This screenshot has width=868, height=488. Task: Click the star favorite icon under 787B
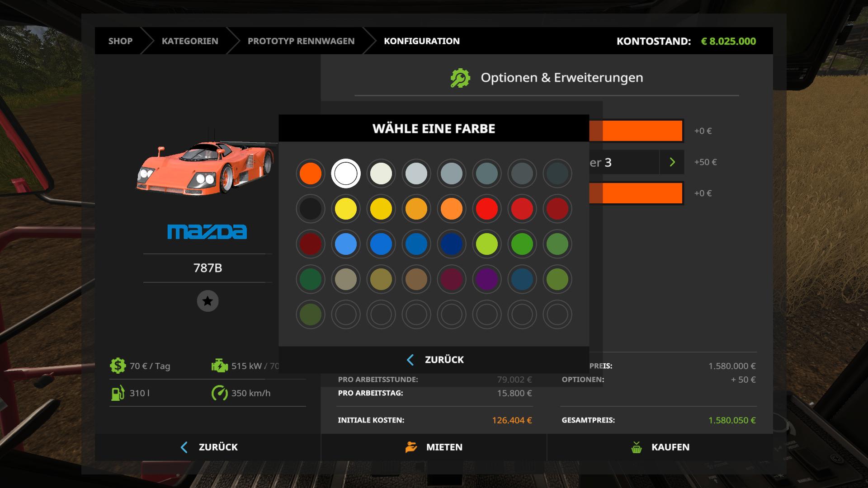(208, 301)
